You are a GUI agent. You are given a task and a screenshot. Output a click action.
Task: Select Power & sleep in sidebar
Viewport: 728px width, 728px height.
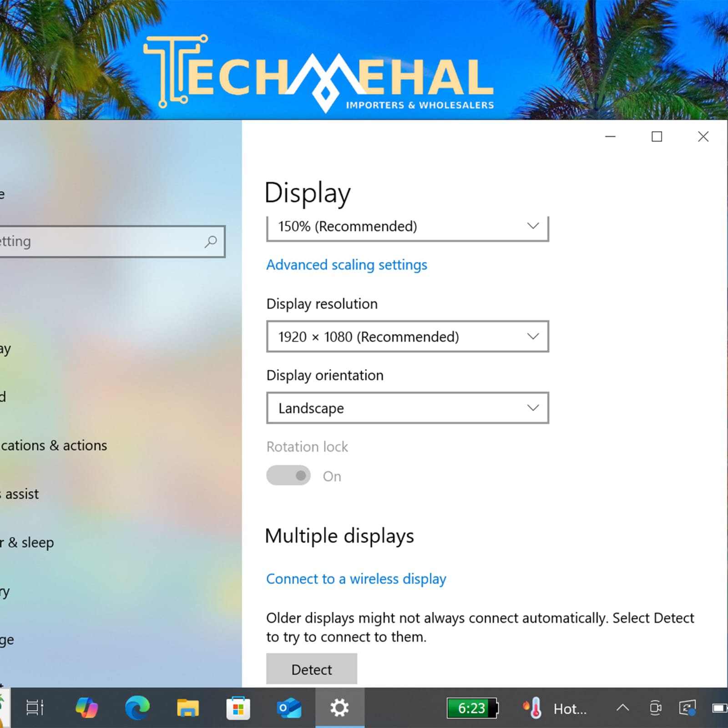(x=27, y=543)
